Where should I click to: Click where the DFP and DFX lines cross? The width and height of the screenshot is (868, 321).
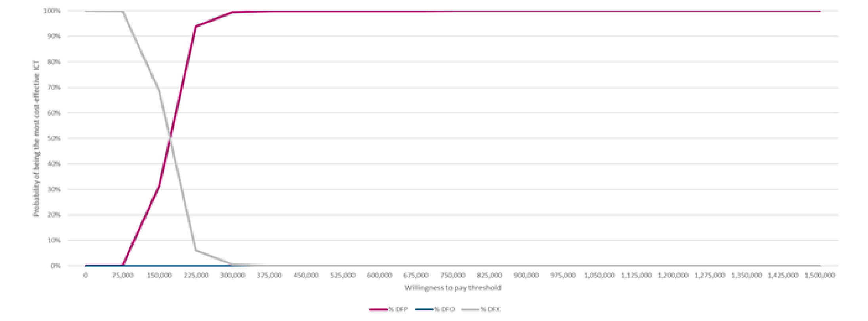pyautogui.click(x=170, y=138)
